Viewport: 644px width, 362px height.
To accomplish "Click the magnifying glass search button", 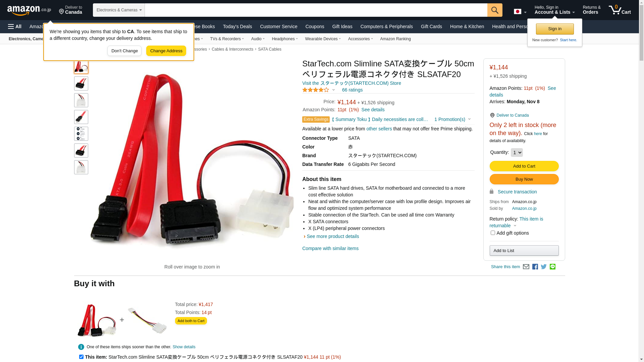I will click(495, 10).
